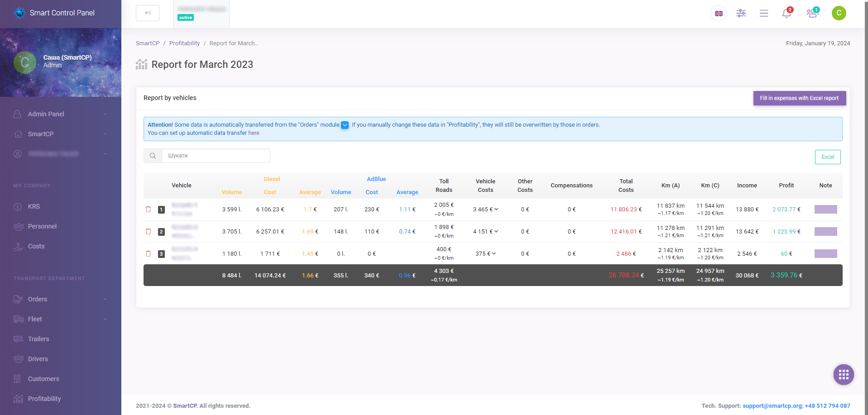Expand vehicle costs 4 151 € dropdown
Viewport: 868px width, 415px height.
(496, 231)
